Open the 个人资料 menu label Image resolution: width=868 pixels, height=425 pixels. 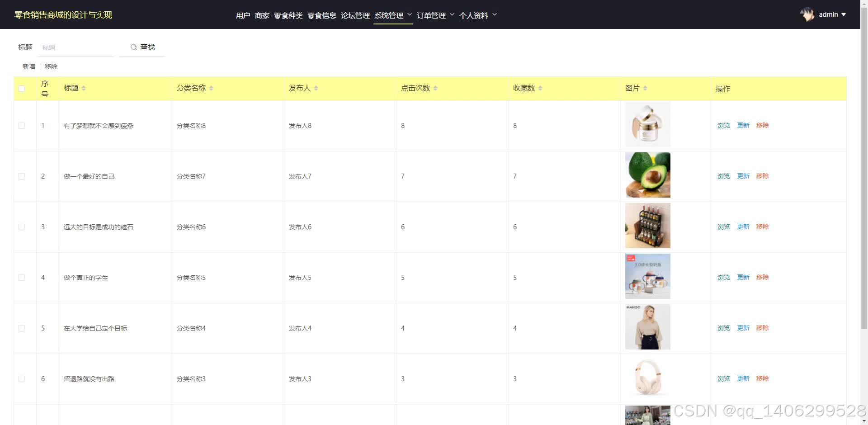tap(474, 15)
